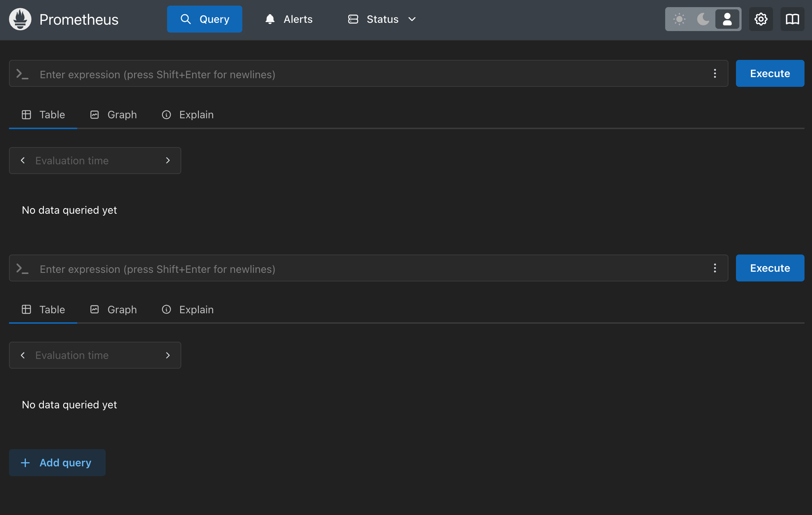The height and width of the screenshot is (515, 812).
Task: Open documentation via the book icon
Action: (792, 19)
